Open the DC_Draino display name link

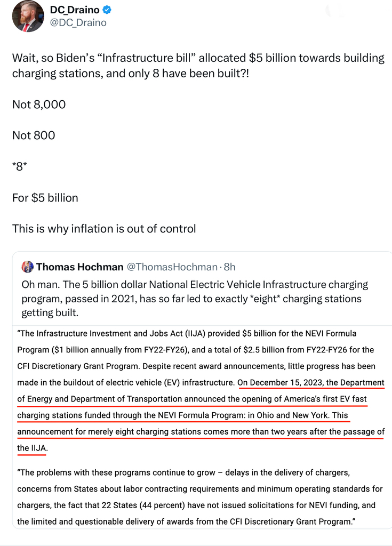[x=75, y=10]
